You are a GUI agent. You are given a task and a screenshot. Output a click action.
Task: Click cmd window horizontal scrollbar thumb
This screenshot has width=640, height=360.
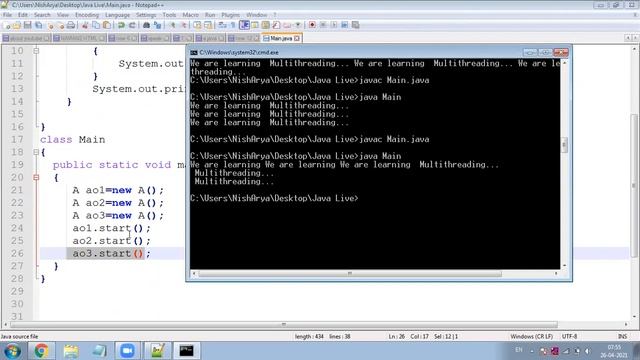click(350, 274)
